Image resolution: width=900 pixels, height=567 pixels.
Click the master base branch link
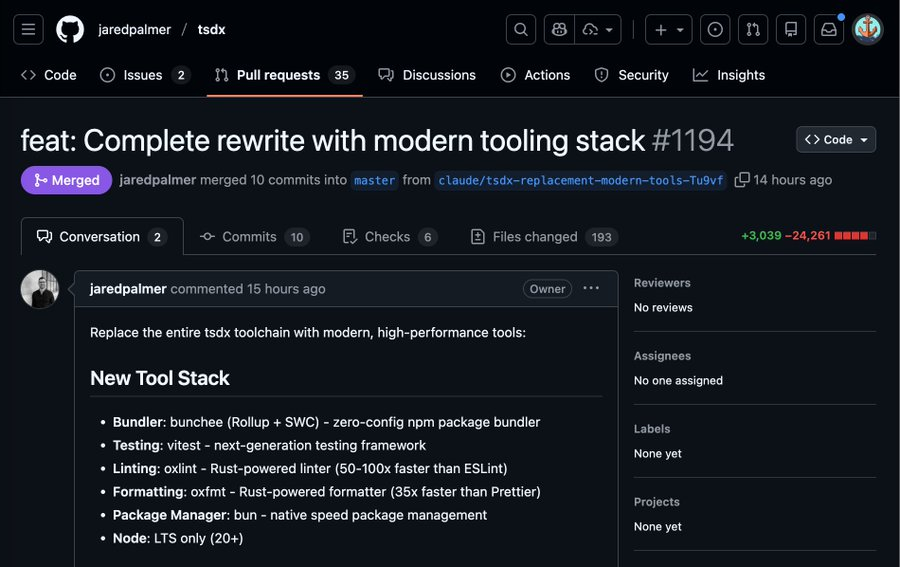pyautogui.click(x=374, y=181)
